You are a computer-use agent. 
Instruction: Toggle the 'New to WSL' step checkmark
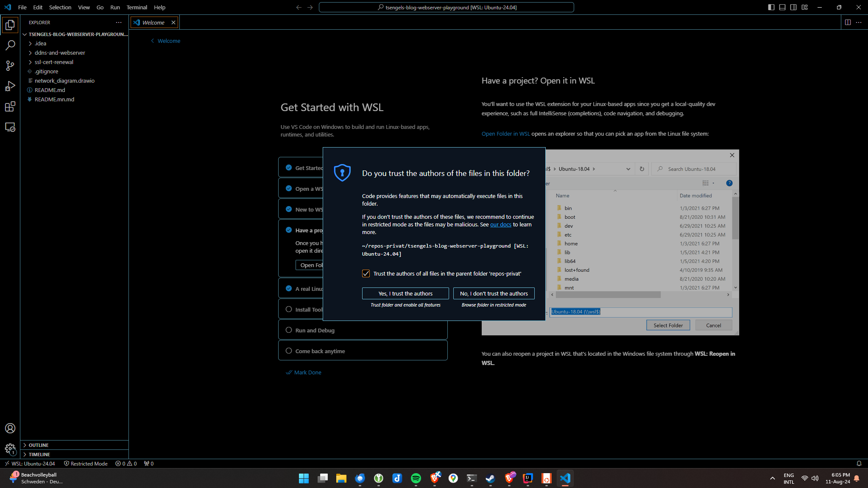[289, 209]
